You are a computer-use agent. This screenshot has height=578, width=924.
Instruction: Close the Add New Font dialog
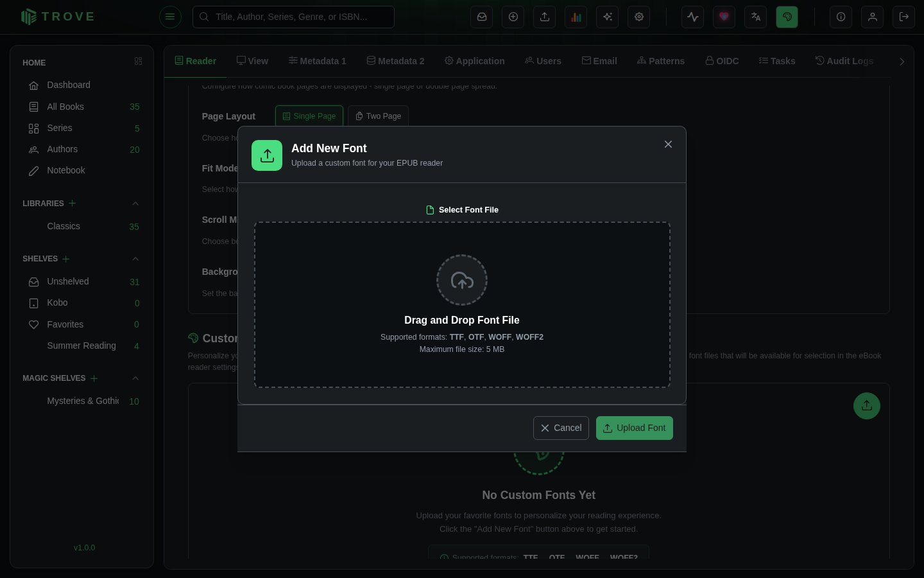coord(668,144)
